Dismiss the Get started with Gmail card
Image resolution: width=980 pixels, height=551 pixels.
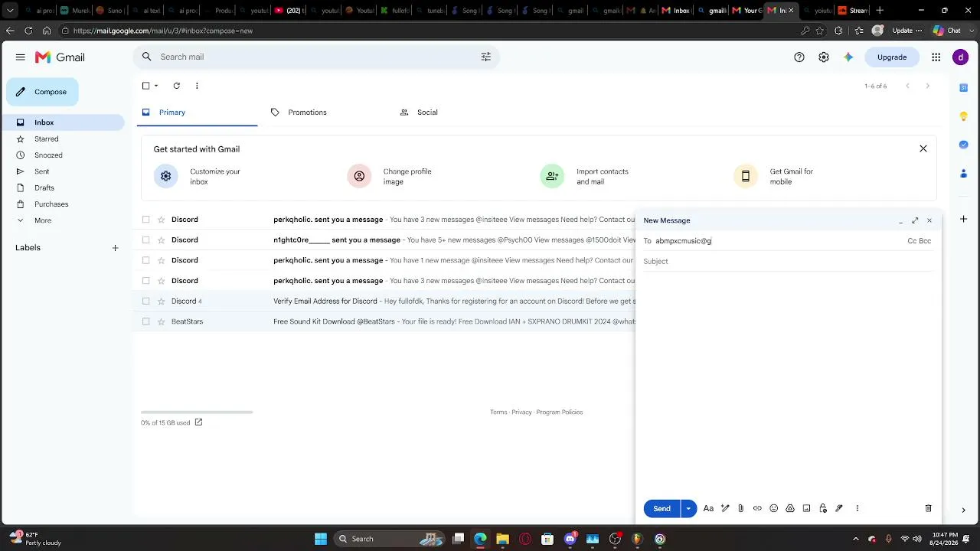pos(923,148)
